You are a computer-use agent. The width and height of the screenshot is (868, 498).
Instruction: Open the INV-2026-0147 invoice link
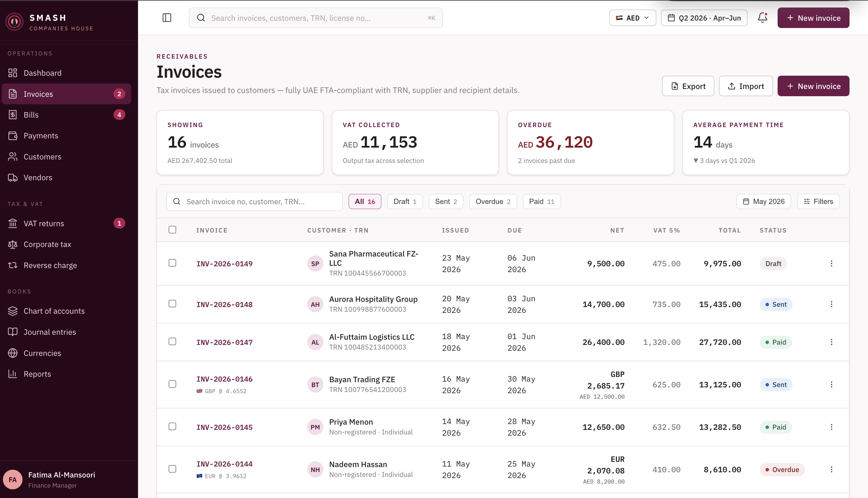click(224, 342)
